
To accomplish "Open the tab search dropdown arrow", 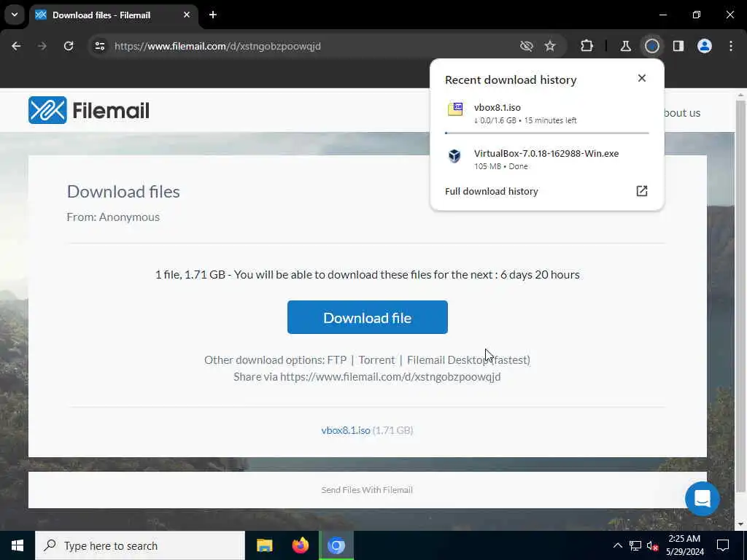I will click(15, 15).
